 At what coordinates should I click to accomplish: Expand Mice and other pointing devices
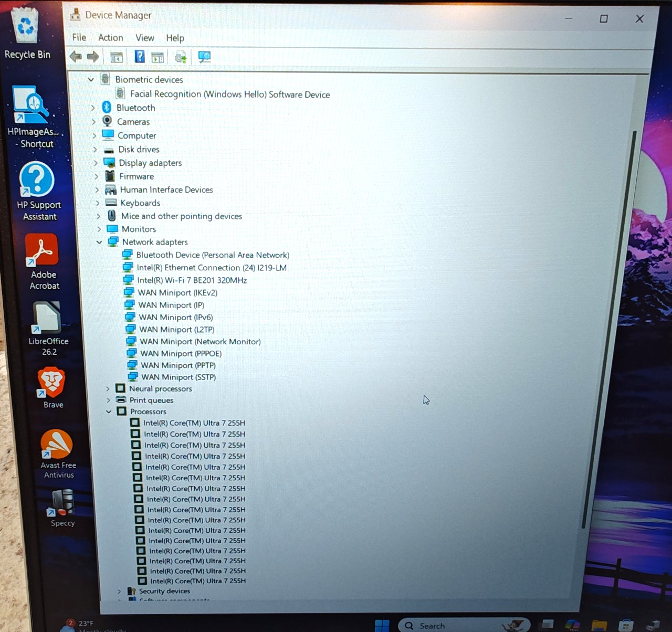click(98, 216)
